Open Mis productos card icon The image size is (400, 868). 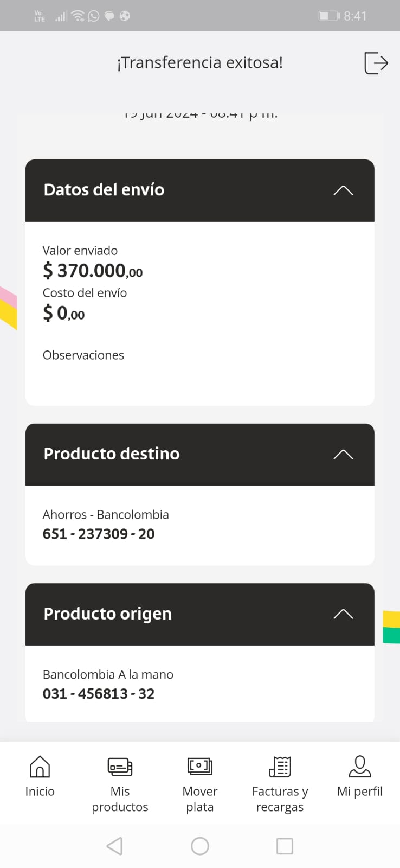120,767
